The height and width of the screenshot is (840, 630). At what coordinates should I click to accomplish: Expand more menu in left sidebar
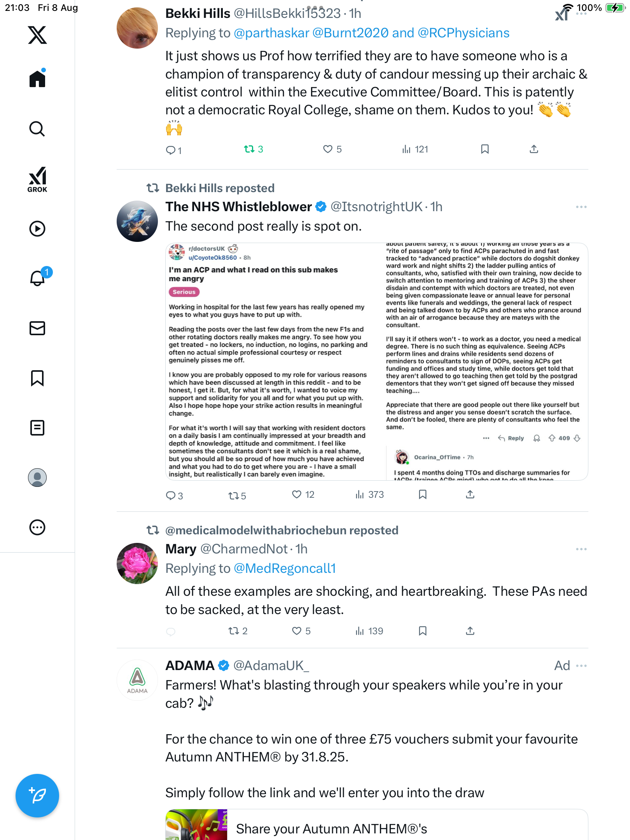coord(37,527)
